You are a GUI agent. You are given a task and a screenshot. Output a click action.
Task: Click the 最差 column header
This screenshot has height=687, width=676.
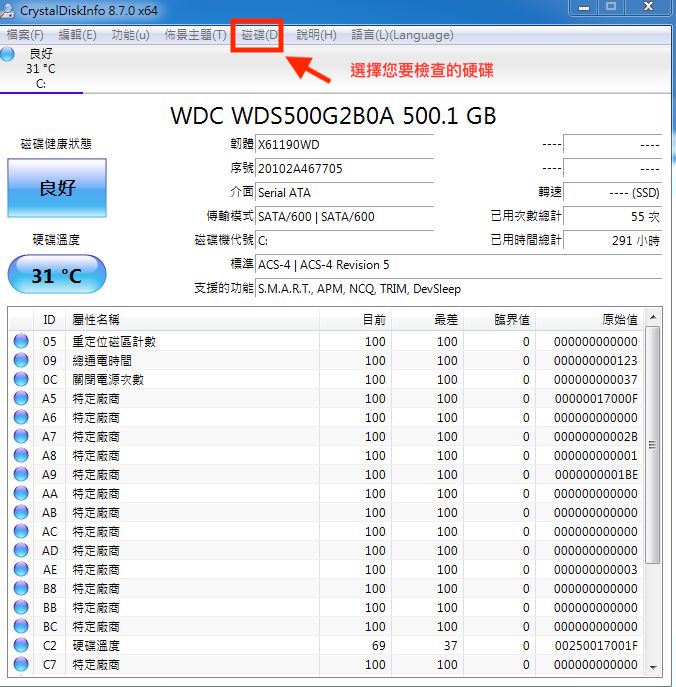(x=428, y=319)
